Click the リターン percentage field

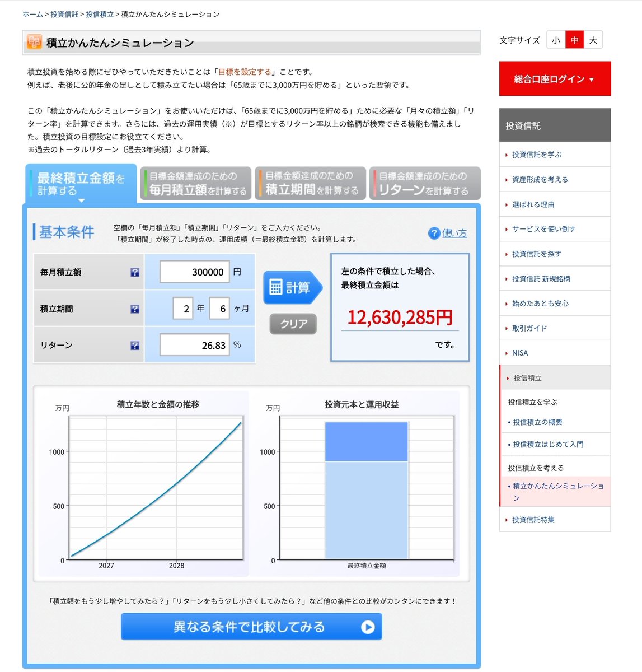click(194, 345)
